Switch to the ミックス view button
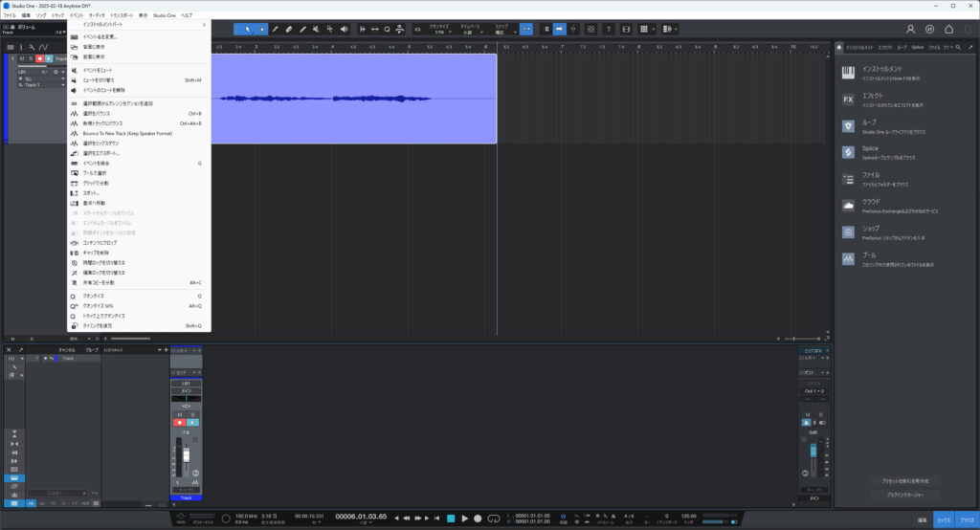This screenshot has height=530, width=980. [945, 519]
